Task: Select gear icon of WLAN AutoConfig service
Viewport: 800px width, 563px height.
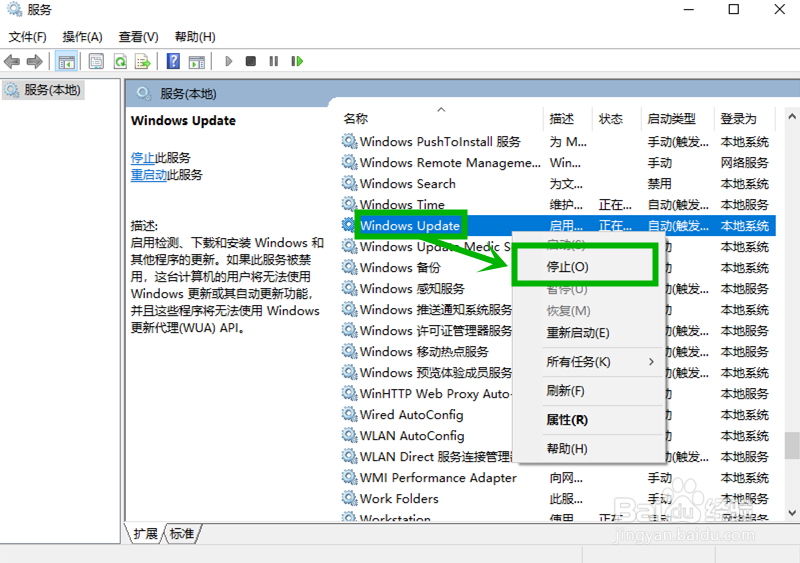Action: pyautogui.click(x=349, y=435)
